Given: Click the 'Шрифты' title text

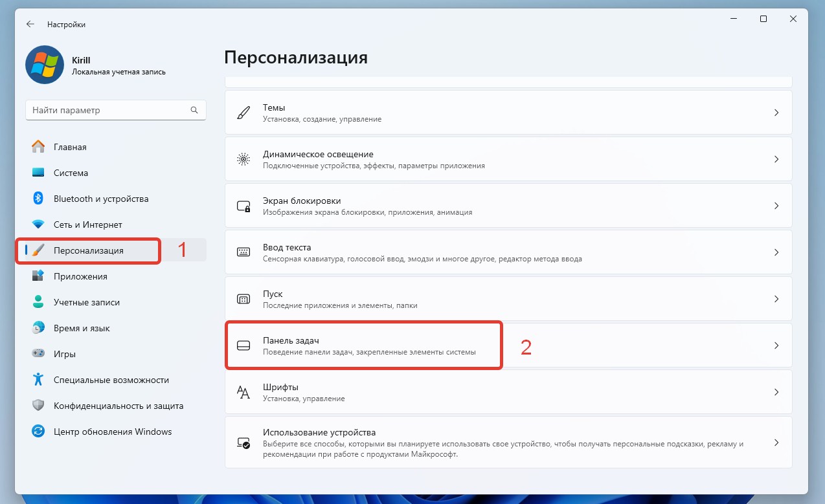Looking at the screenshot, I should click(280, 387).
